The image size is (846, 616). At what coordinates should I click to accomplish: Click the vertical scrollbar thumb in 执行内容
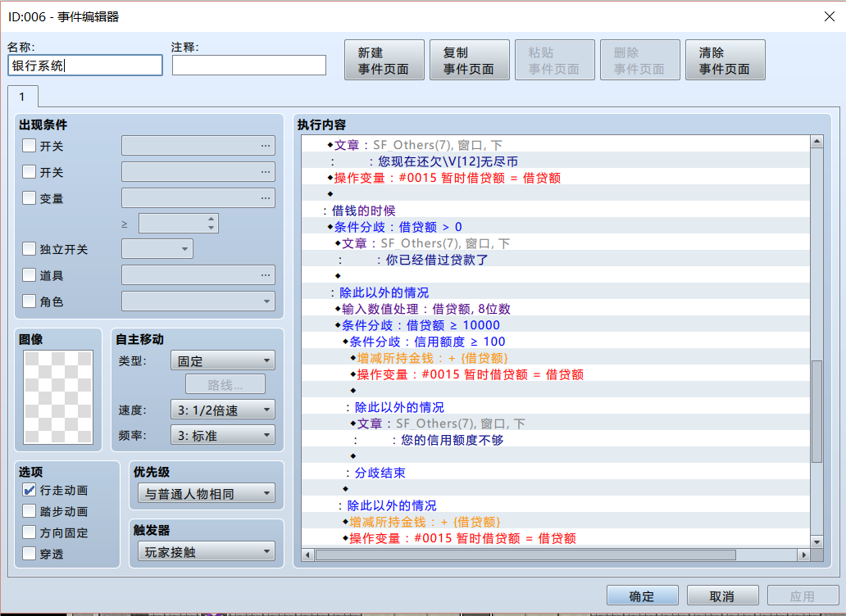tap(816, 411)
